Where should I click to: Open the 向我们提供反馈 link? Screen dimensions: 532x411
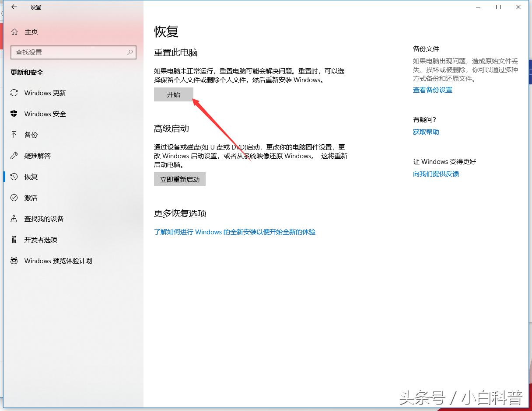pos(436,174)
